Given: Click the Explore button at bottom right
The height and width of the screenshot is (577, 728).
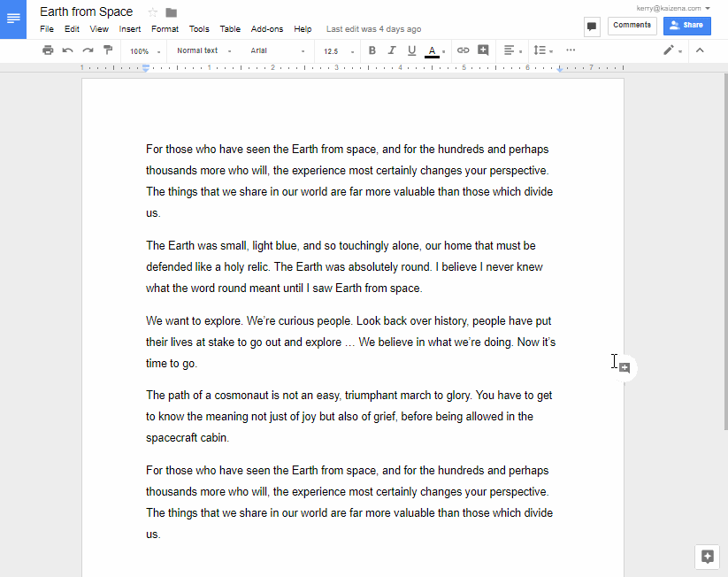Looking at the screenshot, I should [x=707, y=556].
